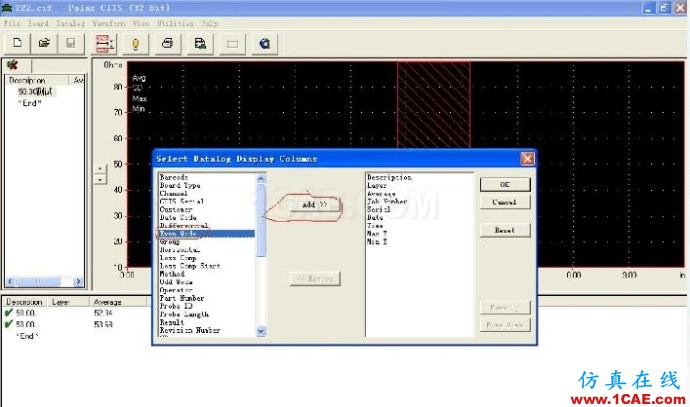The width and height of the screenshot is (690, 407).
Task: Open the Utilities menu
Action: [175, 23]
